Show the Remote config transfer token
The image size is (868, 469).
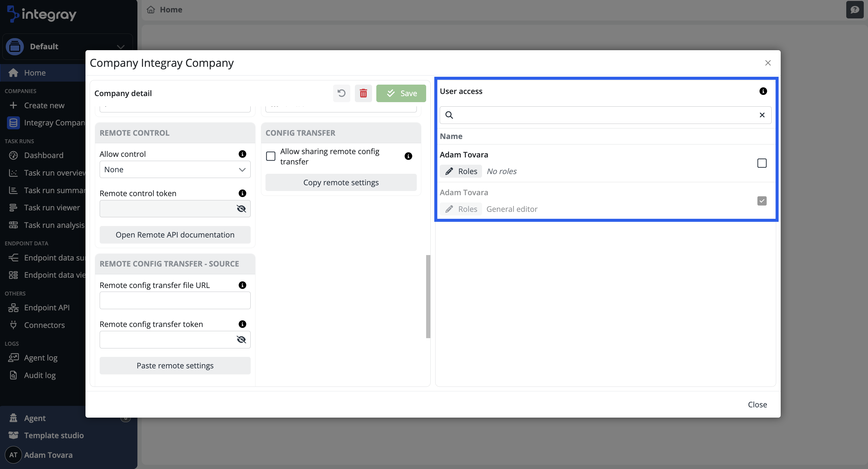[241, 340]
